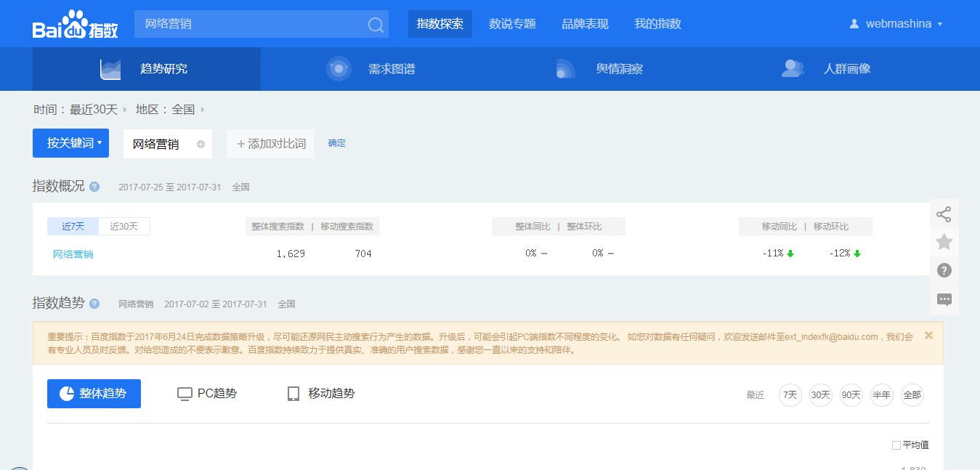Select the 近7天 toggle
The width and height of the screenshot is (980, 470).
point(73,226)
